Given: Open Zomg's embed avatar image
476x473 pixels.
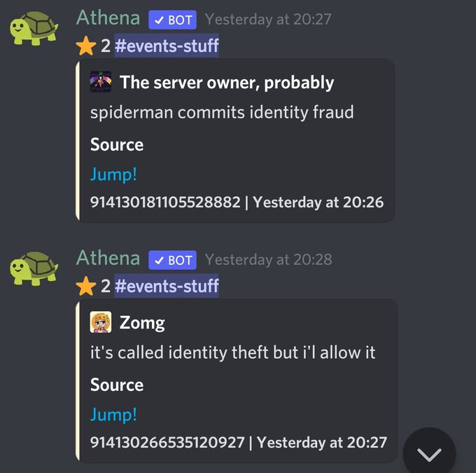Looking at the screenshot, I should pyautogui.click(x=101, y=322).
